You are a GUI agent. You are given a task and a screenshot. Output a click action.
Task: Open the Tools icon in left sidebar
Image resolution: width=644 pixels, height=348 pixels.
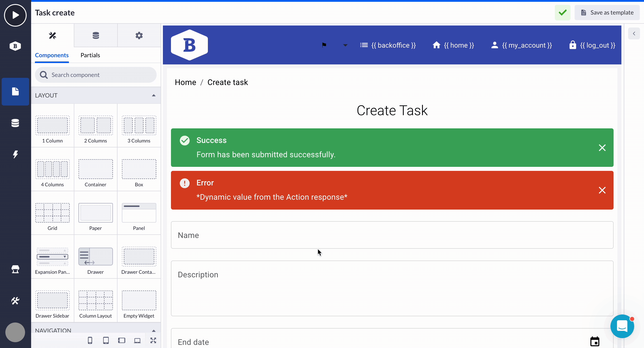(15, 301)
